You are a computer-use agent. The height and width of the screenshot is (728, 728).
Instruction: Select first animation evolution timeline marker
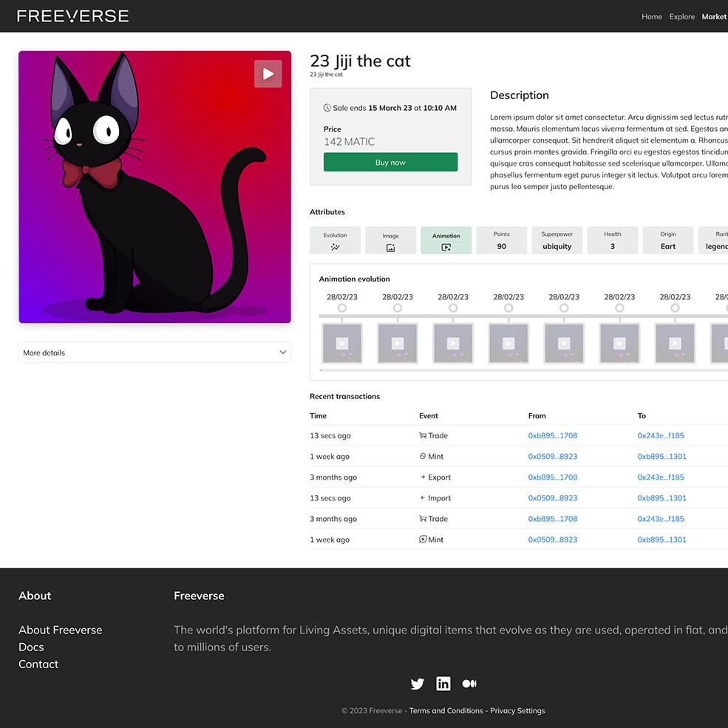(x=342, y=307)
